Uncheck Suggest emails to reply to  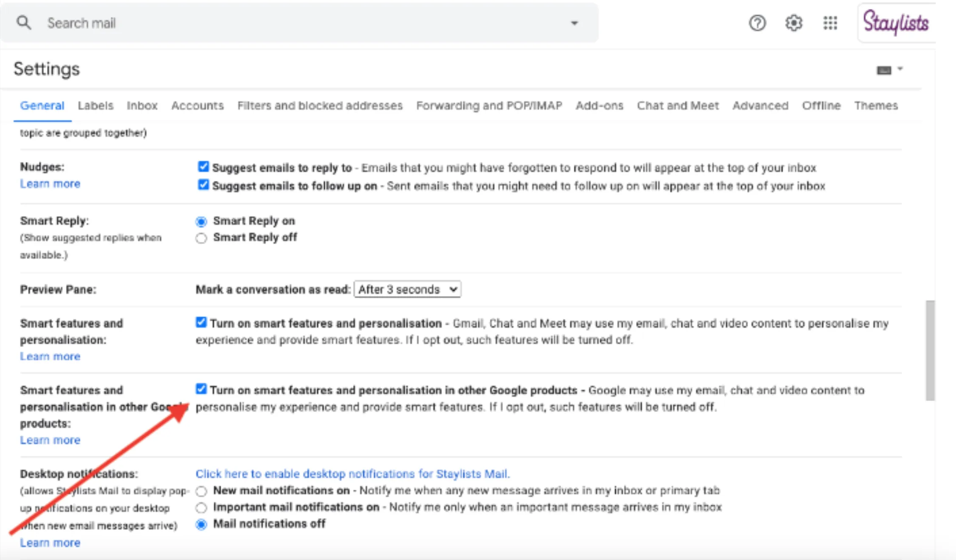[203, 166]
